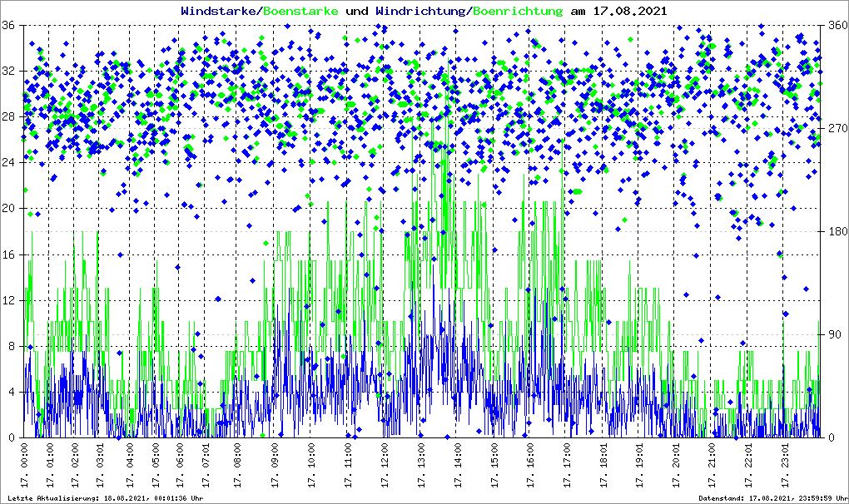Select the blue "Windrichtung" title label

point(422,11)
